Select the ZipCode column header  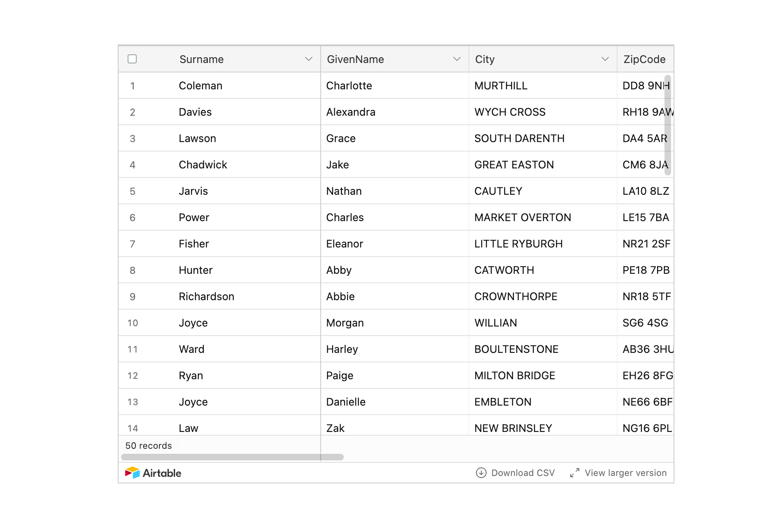click(644, 59)
